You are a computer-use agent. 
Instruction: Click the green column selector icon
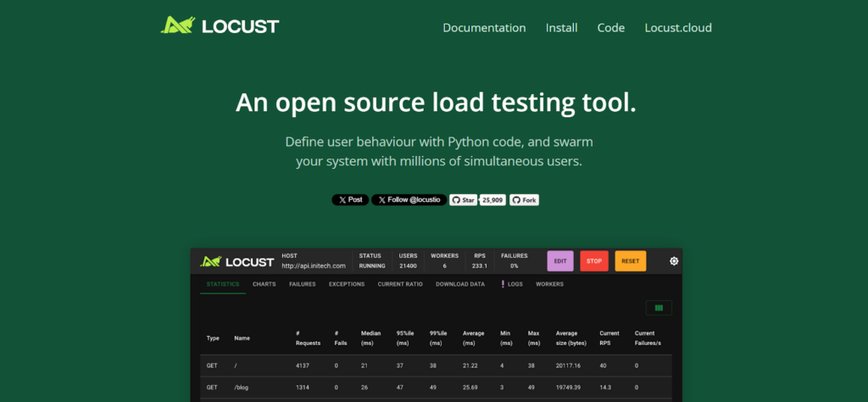(x=659, y=308)
